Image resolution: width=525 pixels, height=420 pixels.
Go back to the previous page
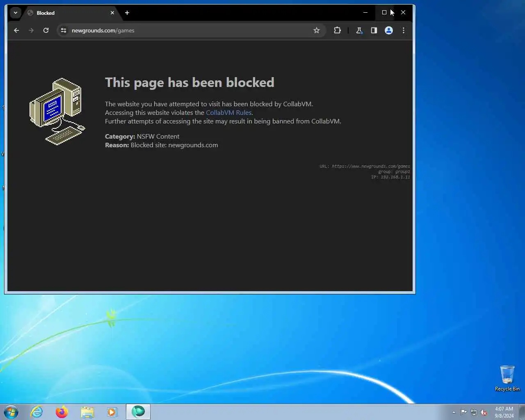point(16,30)
